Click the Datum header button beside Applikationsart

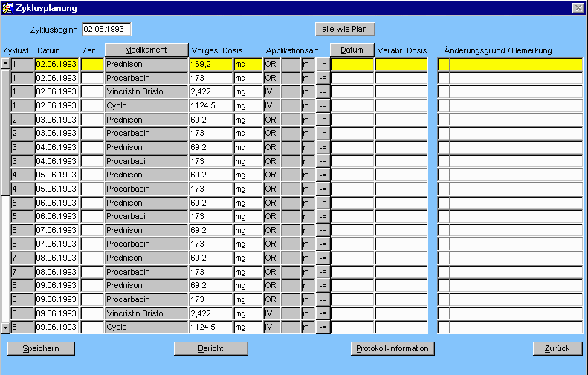(352, 50)
